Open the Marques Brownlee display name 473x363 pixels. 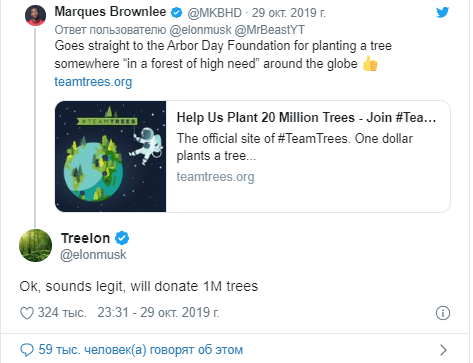pyautogui.click(x=110, y=12)
